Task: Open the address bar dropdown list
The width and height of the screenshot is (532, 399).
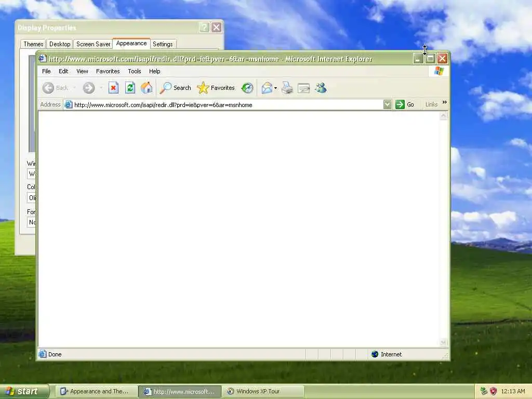Action: coord(387,104)
